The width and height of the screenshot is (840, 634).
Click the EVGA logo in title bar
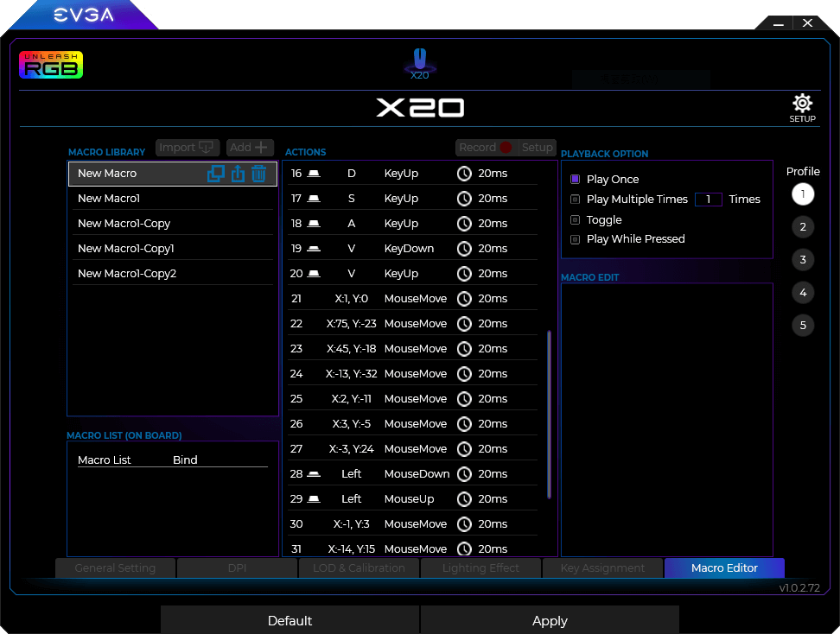[x=84, y=15]
